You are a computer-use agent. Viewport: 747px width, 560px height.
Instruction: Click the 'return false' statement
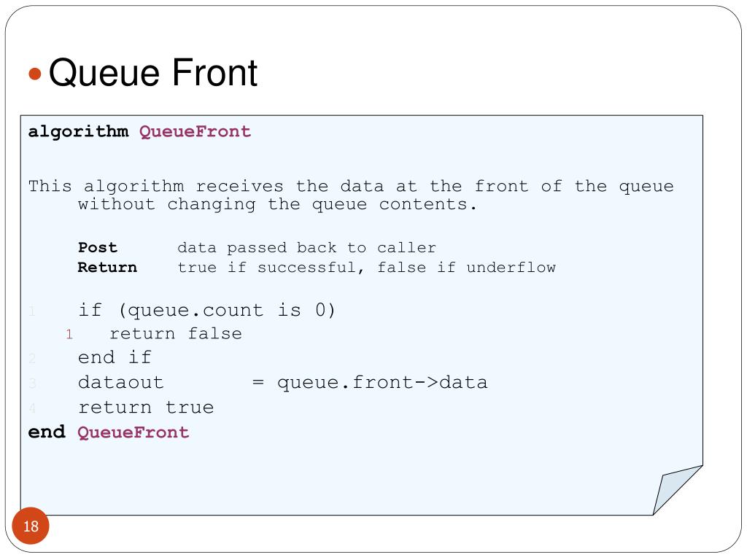(x=176, y=333)
